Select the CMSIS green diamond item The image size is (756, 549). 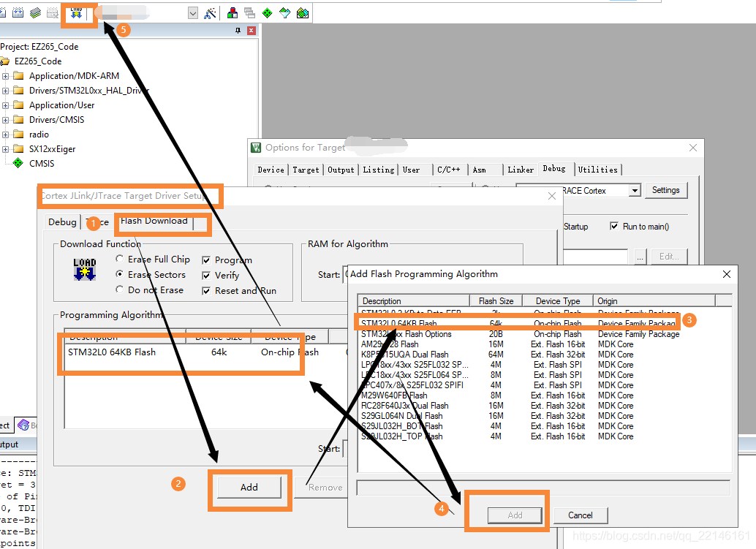point(18,164)
